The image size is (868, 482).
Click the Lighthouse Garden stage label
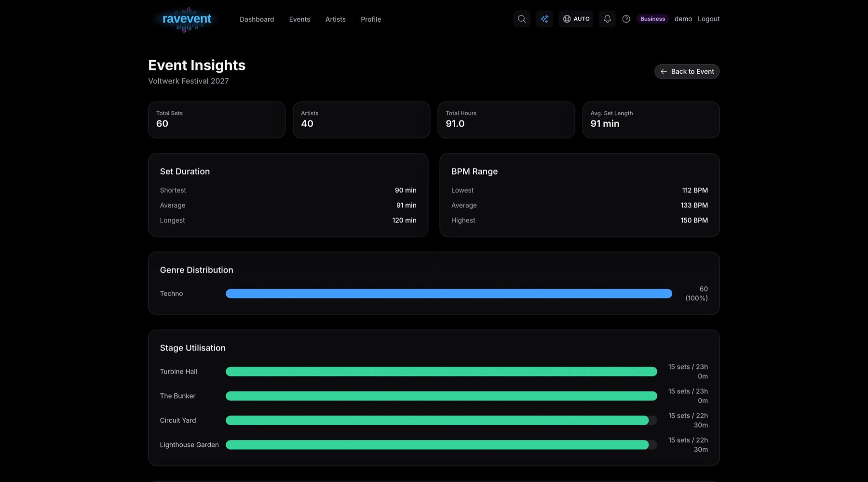(189, 445)
